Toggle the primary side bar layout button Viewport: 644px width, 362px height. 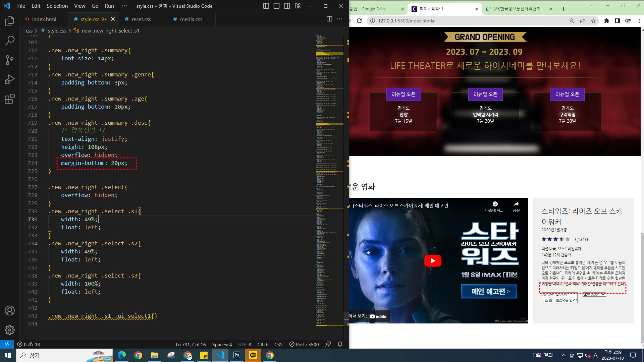pos(266,6)
